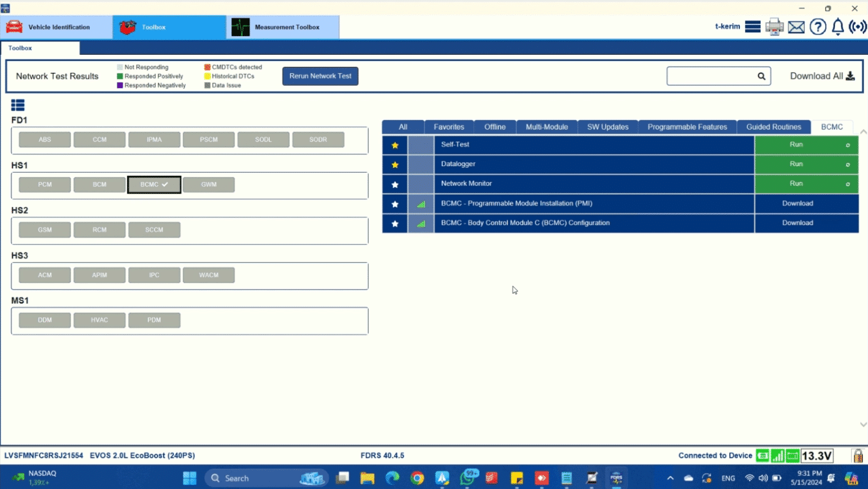Toggle the module list view icon
This screenshot has height=489, width=868.
[17, 105]
